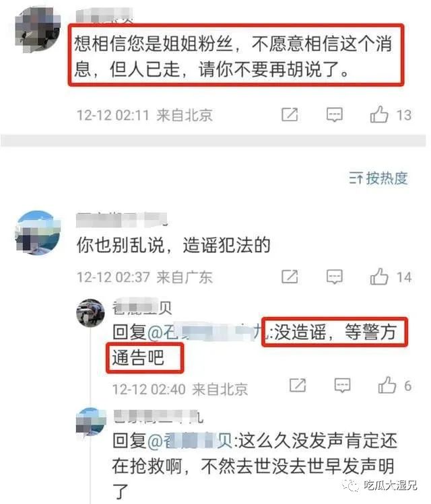Open avatar of last reply author
Image resolution: width=431 pixels, height=504 pixels.
(90, 421)
